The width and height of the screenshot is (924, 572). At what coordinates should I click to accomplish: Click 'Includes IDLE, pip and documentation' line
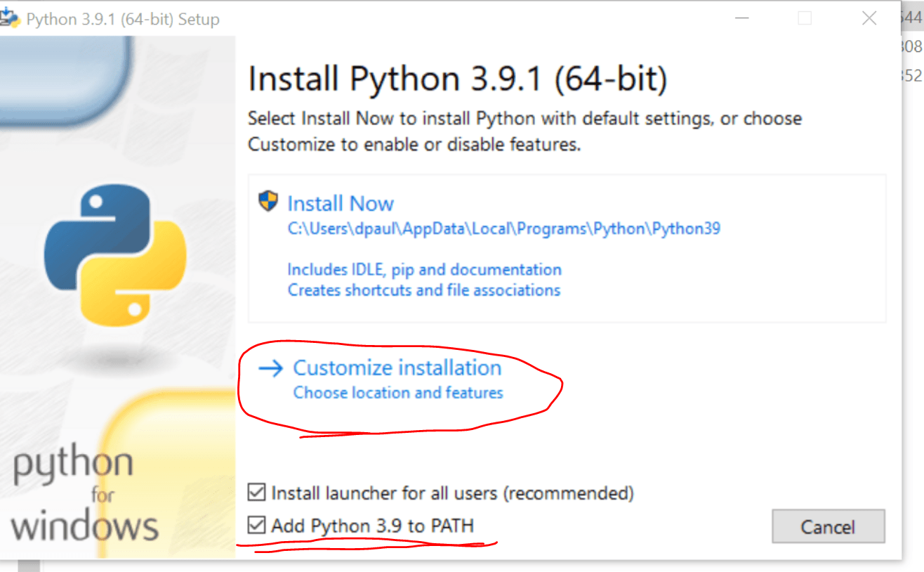[424, 270]
